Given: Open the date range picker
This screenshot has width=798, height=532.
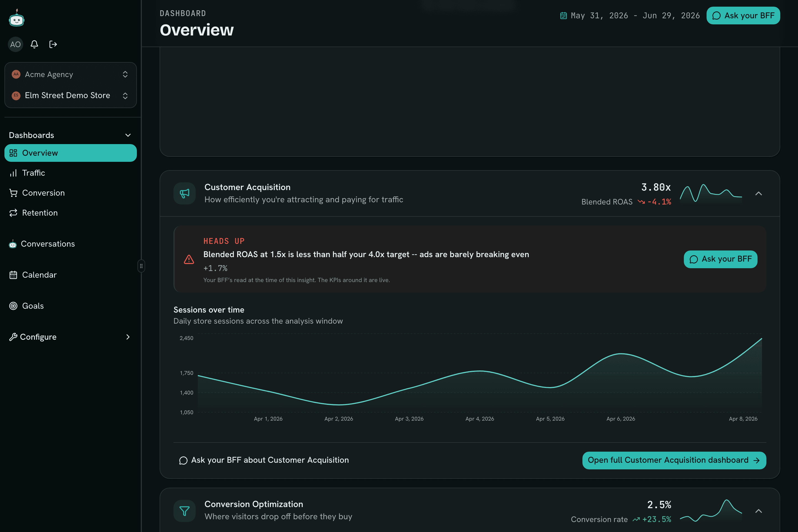Looking at the screenshot, I should pyautogui.click(x=630, y=16).
